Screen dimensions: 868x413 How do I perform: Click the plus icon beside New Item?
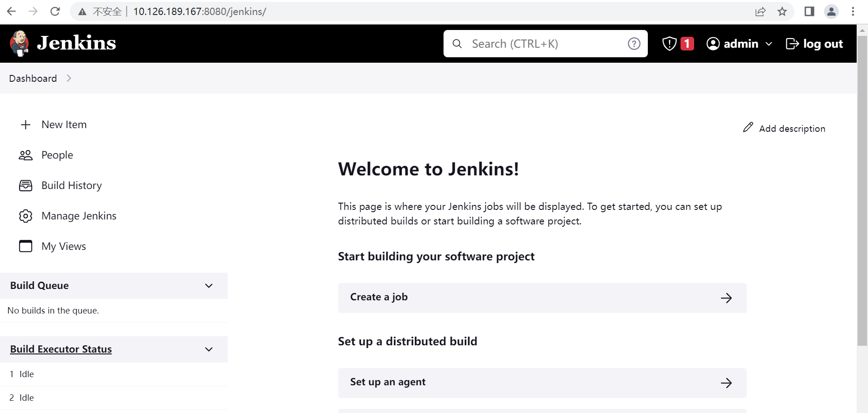(26, 124)
